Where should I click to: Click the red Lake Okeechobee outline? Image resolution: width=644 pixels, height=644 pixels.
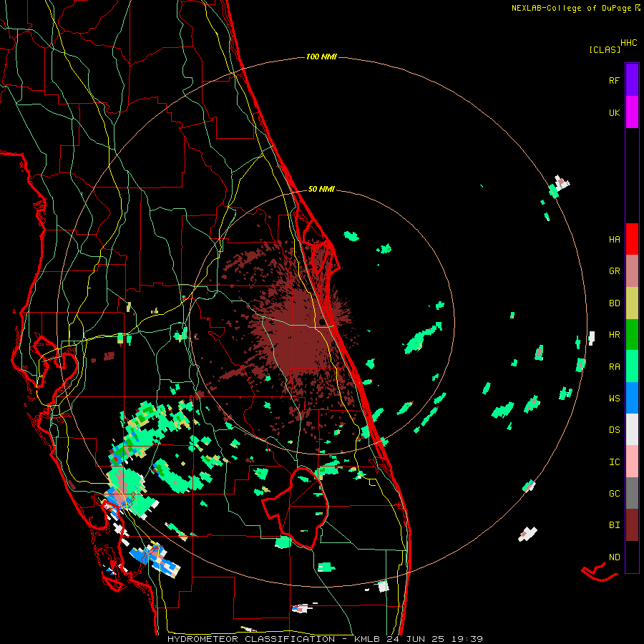point(296,507)
